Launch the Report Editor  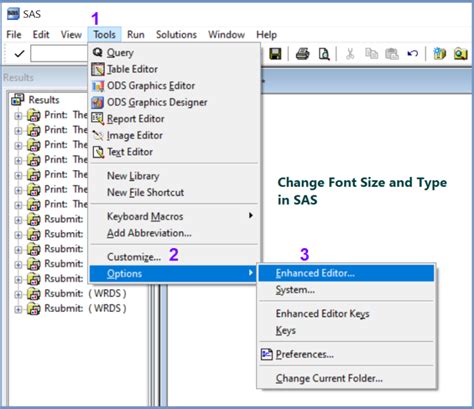pos(173,119)
